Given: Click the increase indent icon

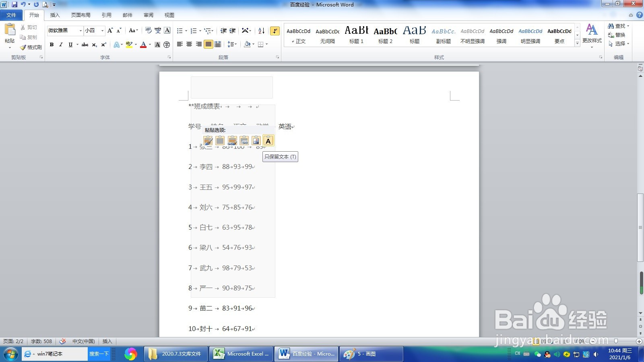Looking at the screenshot, I should click(233, 31).
